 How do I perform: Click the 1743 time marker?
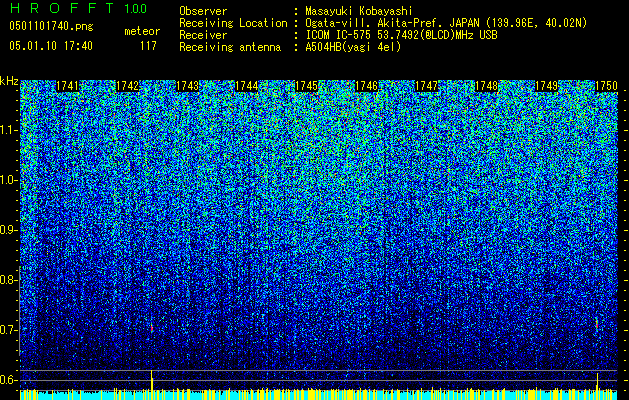(187, 86)
